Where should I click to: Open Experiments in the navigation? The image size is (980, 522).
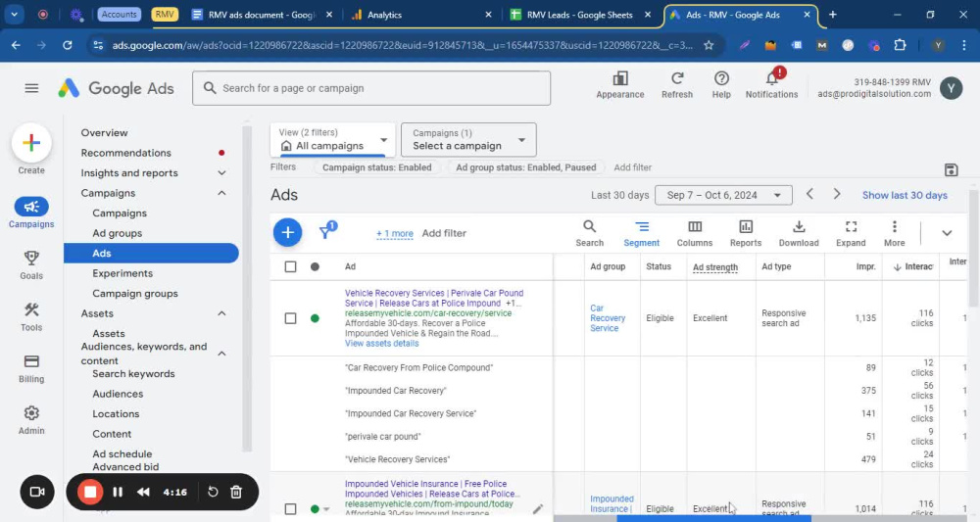click(122, 273)
